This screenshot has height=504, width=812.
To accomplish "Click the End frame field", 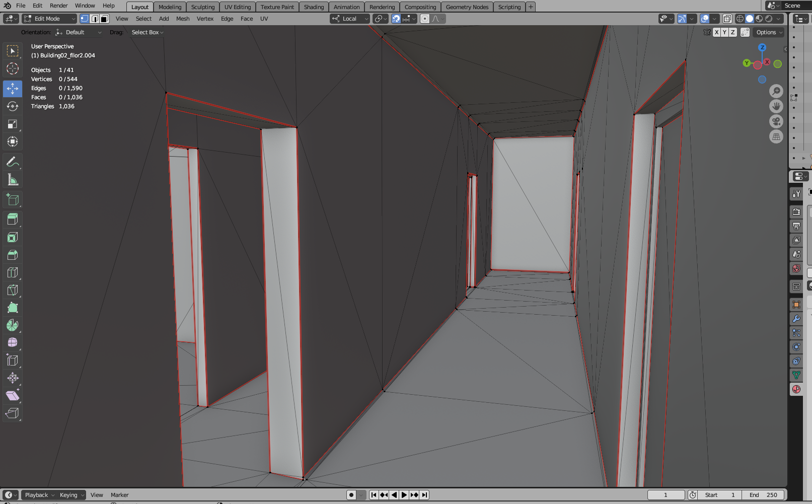I will coord(763,495).
